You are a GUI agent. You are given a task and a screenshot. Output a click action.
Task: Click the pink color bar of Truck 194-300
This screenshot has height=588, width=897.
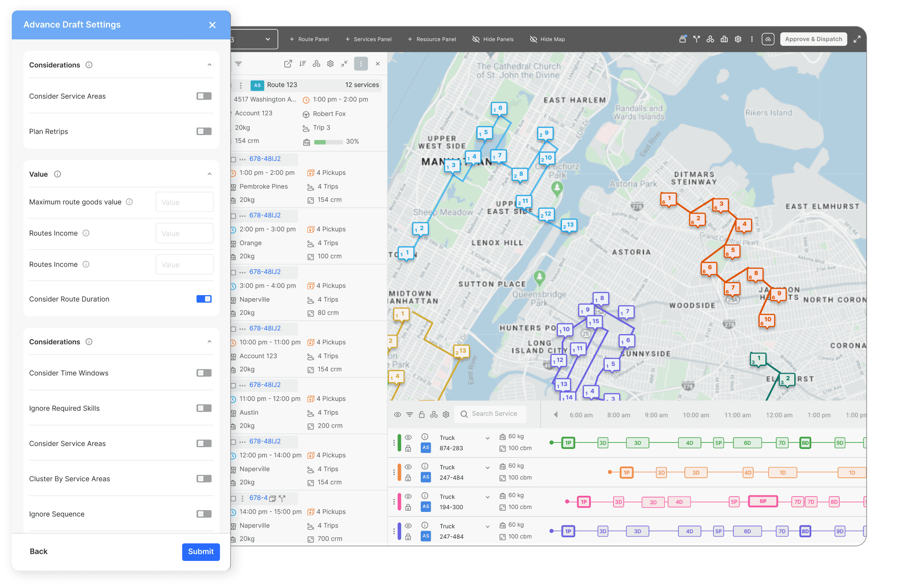point(399,502)
